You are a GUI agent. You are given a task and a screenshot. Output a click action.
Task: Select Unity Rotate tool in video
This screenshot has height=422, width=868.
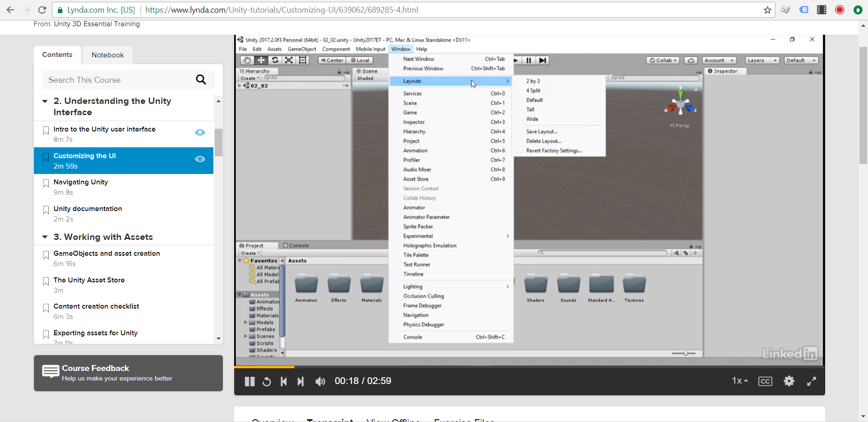(x=275, y=60)
